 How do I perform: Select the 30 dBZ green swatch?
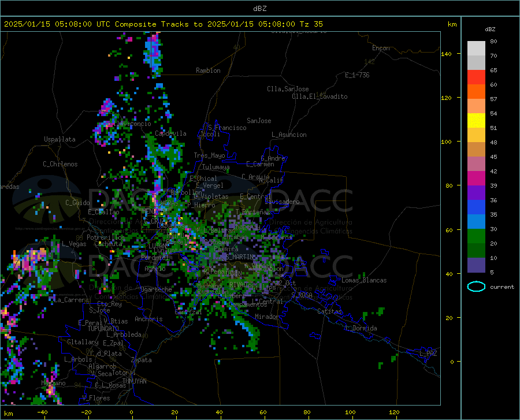[x=476, y=236]
